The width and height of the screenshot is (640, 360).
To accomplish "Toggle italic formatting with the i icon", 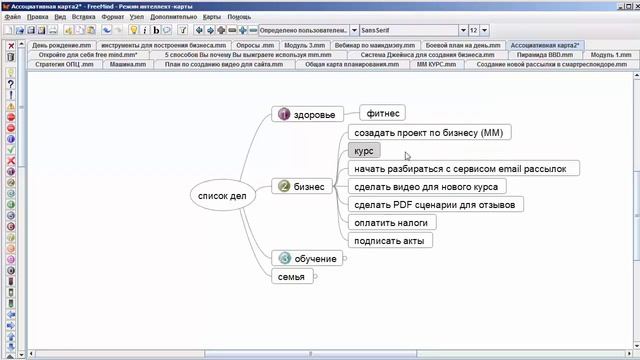I will point(144,30).
